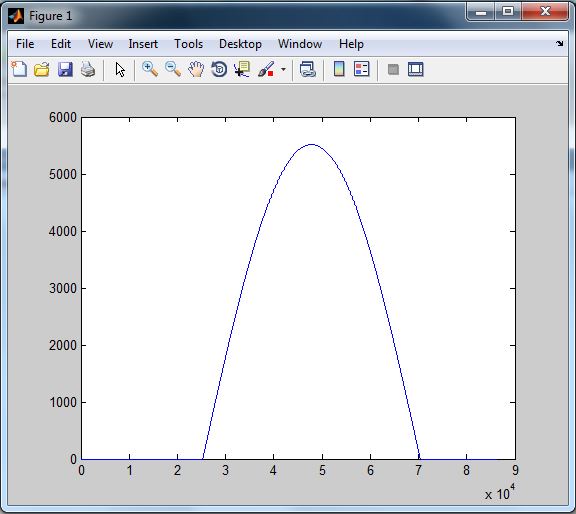Click the y-axis label 3000
The image size is (576, 514).
(x=63, y=288)
